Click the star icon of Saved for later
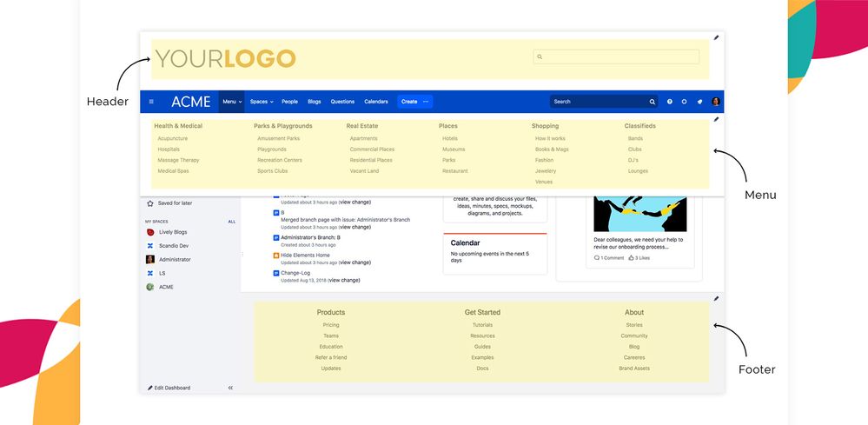This screenshot has height=425, width=868. coord(150,203)
